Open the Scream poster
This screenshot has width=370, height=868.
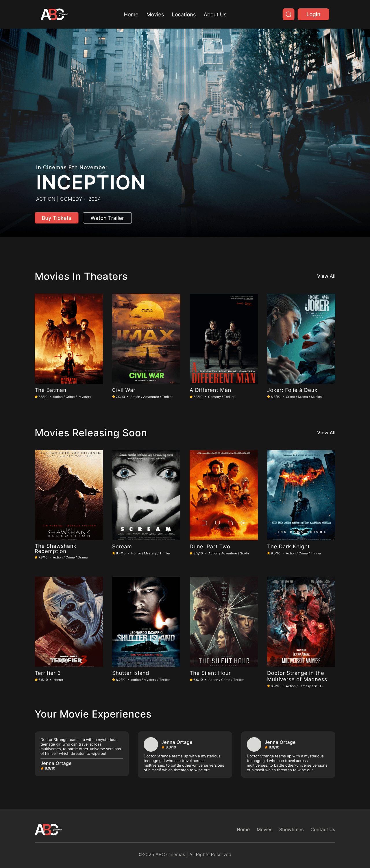point(146,495)
